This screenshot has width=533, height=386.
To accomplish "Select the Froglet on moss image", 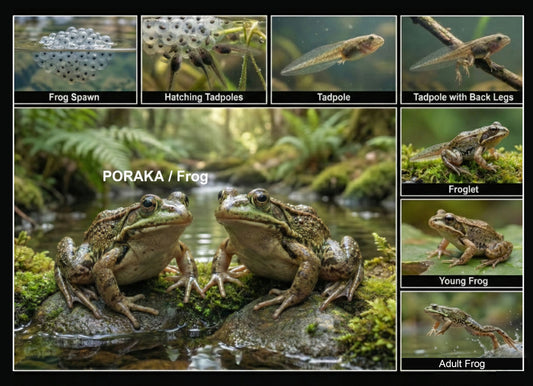I will click(462, 146).
